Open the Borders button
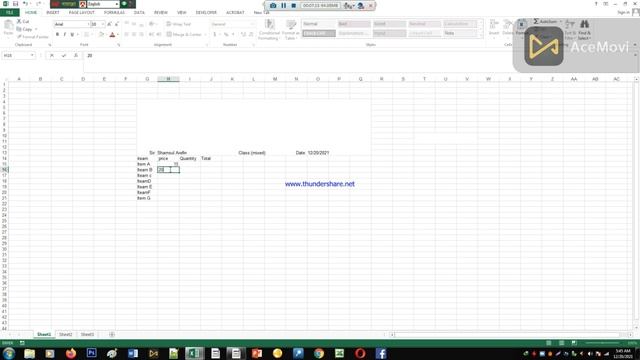 (87, 35)
